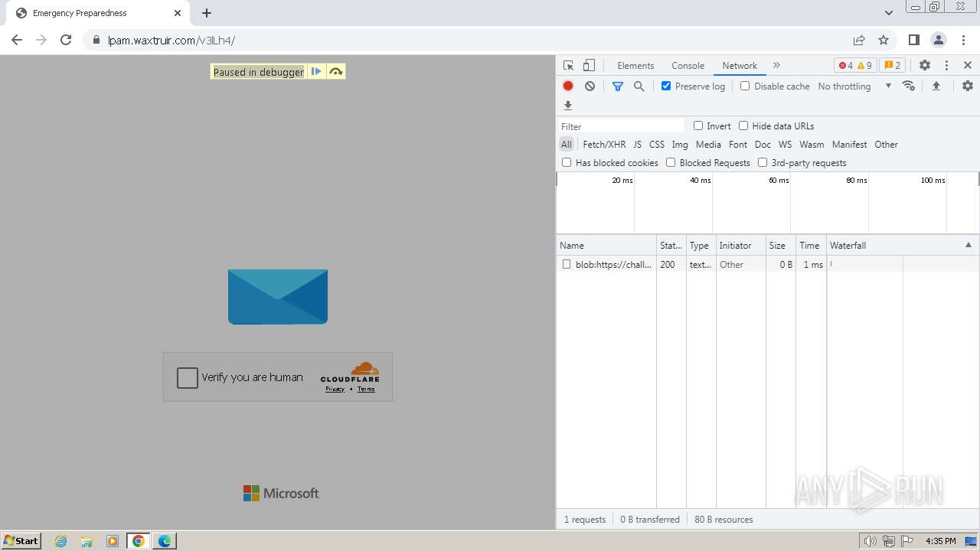The image size is (980, 551).
Task: Sort by Name column header
Action: [x=606, y=245]
